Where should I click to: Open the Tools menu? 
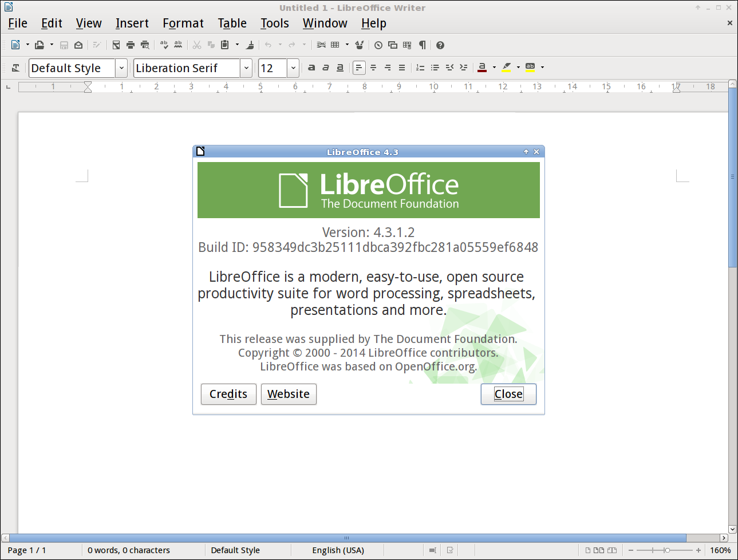(x=274, y=23)
